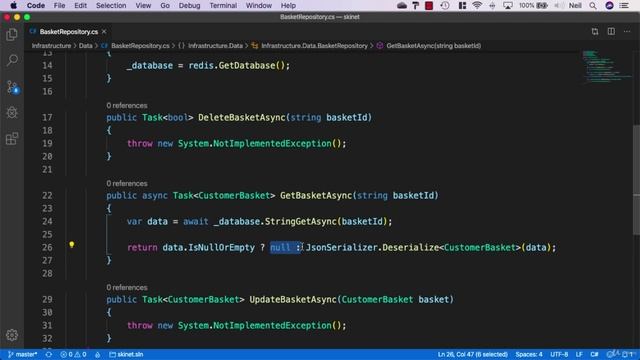
Task: Open Time Machine icon in menu bar
Action: (445, 5)
